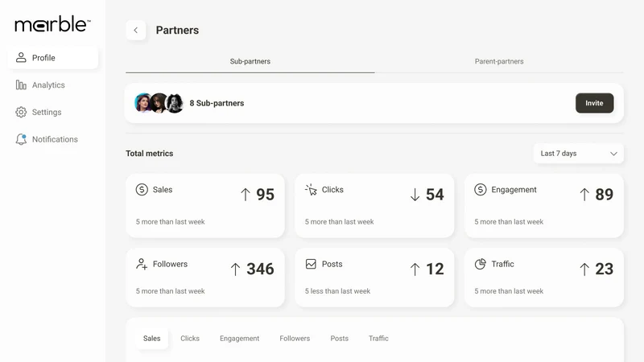Viewport: 644px width, 362px height.
Task: Click the 8 Sub-partners label
Action: (217, 104)
